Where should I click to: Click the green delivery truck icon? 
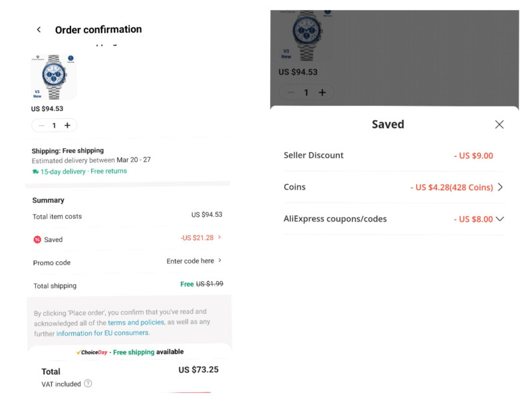[x=35, y=172]
